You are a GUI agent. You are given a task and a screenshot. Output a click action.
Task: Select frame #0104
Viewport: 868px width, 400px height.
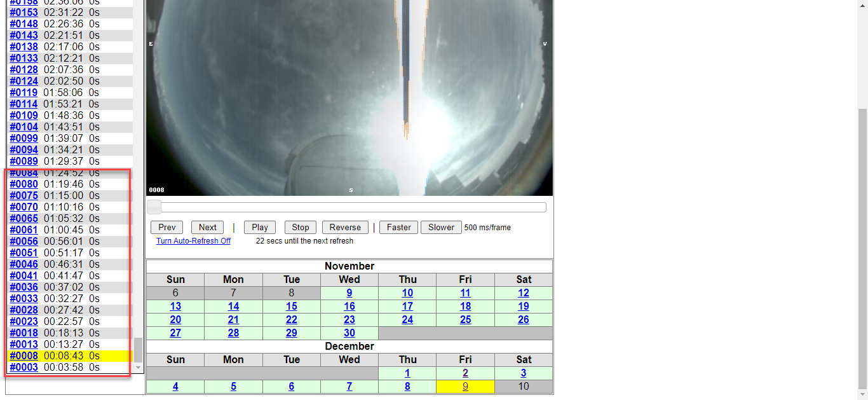24,127
